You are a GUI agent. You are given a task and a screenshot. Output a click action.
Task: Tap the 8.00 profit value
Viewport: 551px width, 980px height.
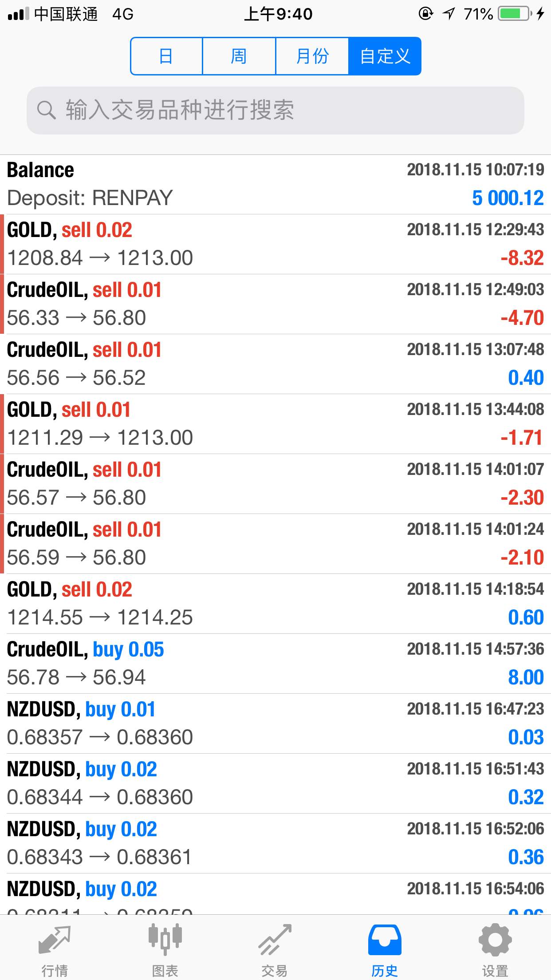point(526,677)
